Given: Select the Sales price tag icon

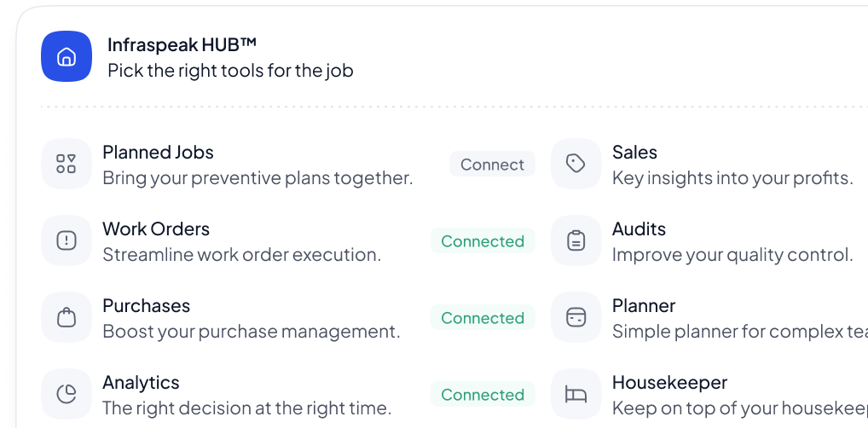Looking at the screenshot, I should (x=576, y=164).
